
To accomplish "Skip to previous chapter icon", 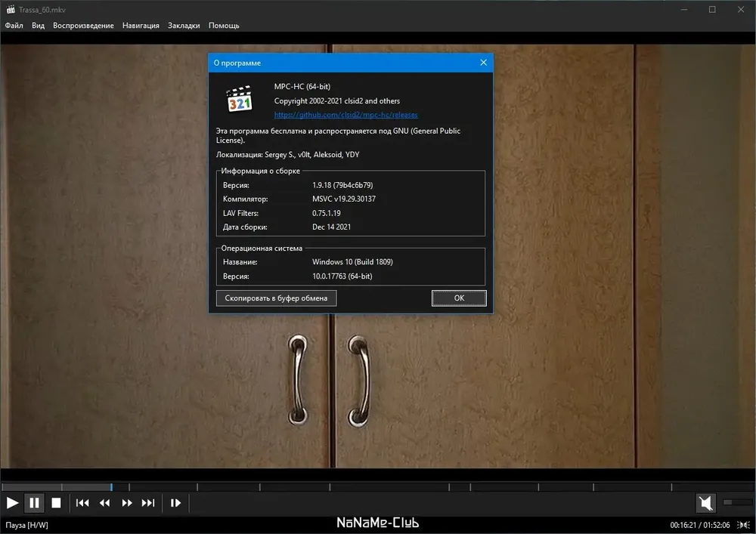I will [82, 503].
